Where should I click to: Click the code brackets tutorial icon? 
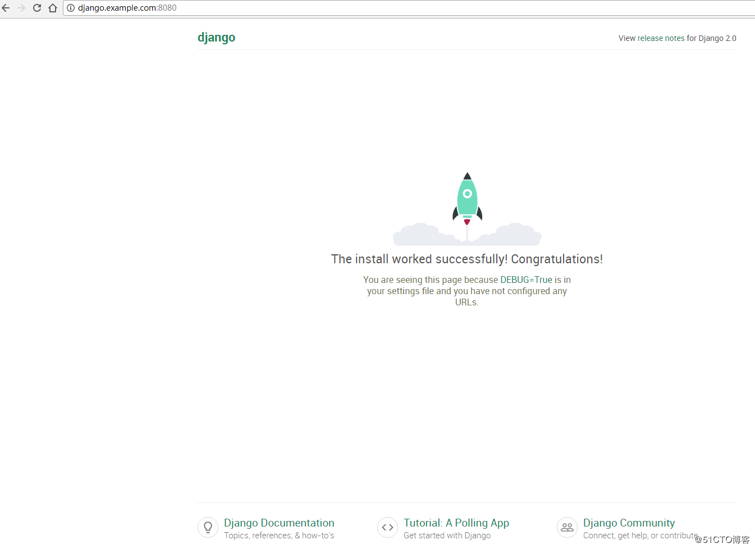pyautogui.click(x=388, y=527)
